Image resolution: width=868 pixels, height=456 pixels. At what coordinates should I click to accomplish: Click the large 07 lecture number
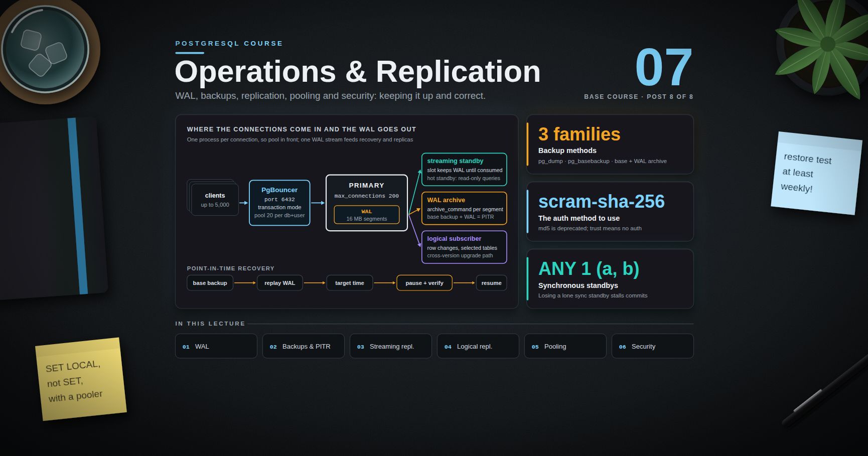(x=664, y=67)
